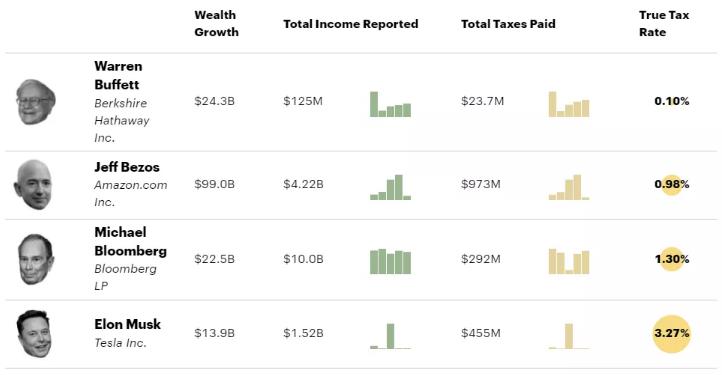Click Bezos's yellow taxes paid chart
The height and width of the screenshot is (375, 722).
(x=569, y=187)
